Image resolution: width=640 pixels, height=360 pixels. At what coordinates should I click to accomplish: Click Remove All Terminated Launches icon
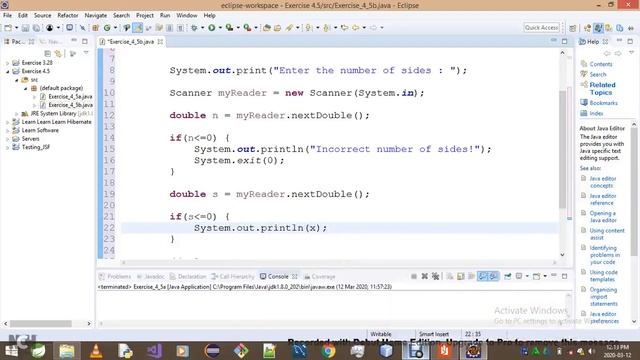point(436,276)
